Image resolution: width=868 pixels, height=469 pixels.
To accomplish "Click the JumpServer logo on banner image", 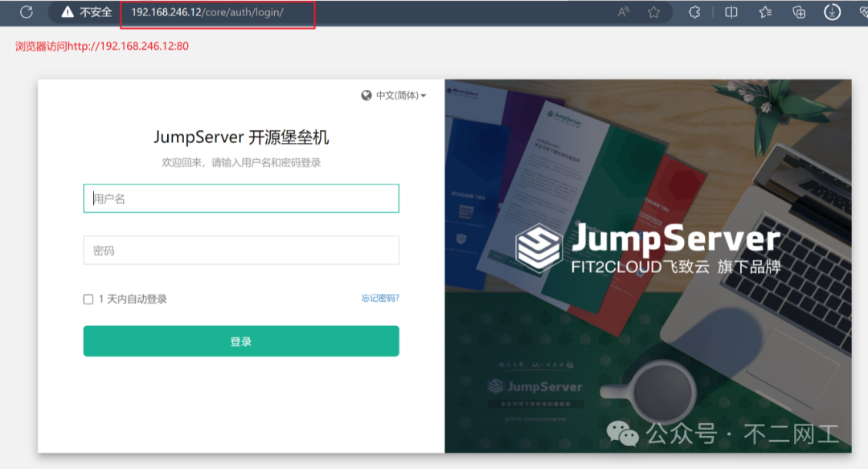I will click(x=538, y=246).
